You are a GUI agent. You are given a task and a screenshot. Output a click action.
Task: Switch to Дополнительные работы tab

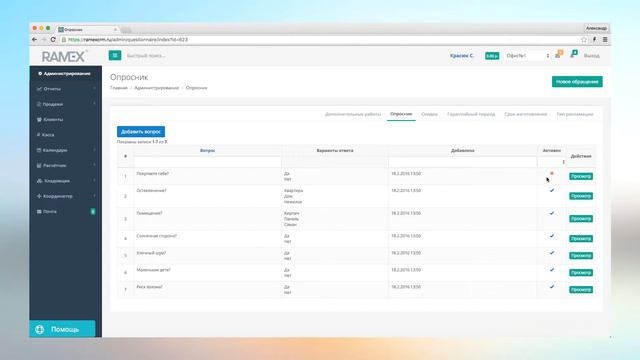click(x=353, y=114)
